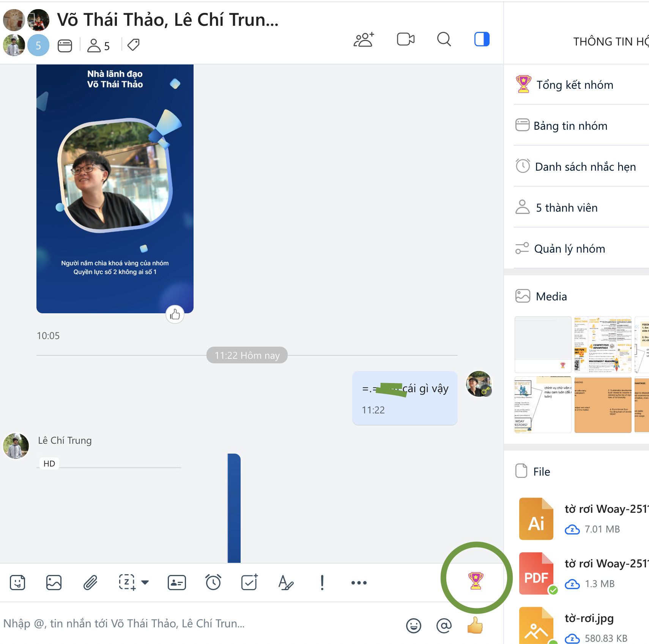Send an image using photo icon
649x644 pixels.
pos(54,583)
